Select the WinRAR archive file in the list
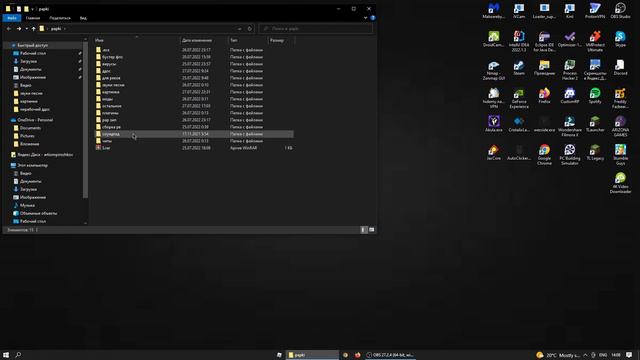This screenshot has width=640, height=360. click(194, 148)
